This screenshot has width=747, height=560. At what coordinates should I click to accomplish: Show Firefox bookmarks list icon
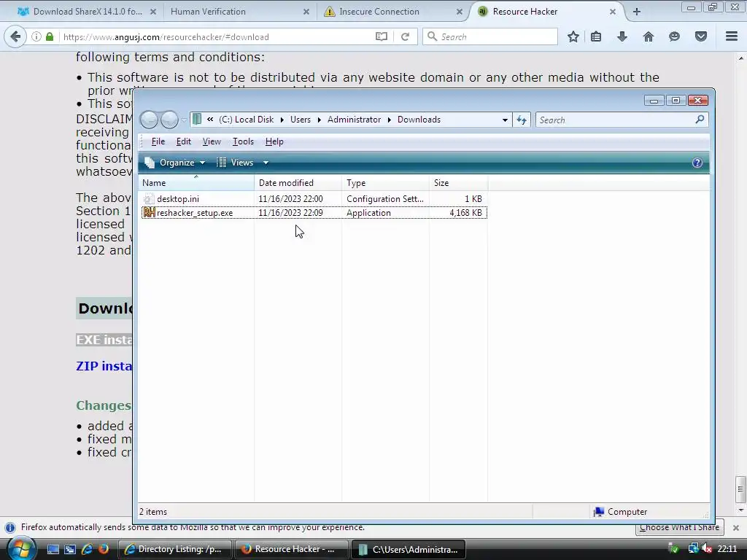[x=596, y=36]
